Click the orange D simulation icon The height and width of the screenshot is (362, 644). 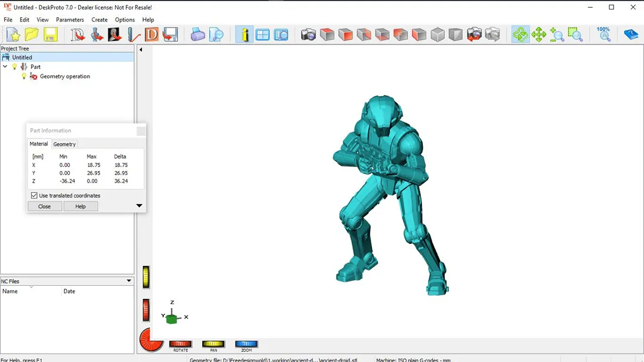click(151, 35)
